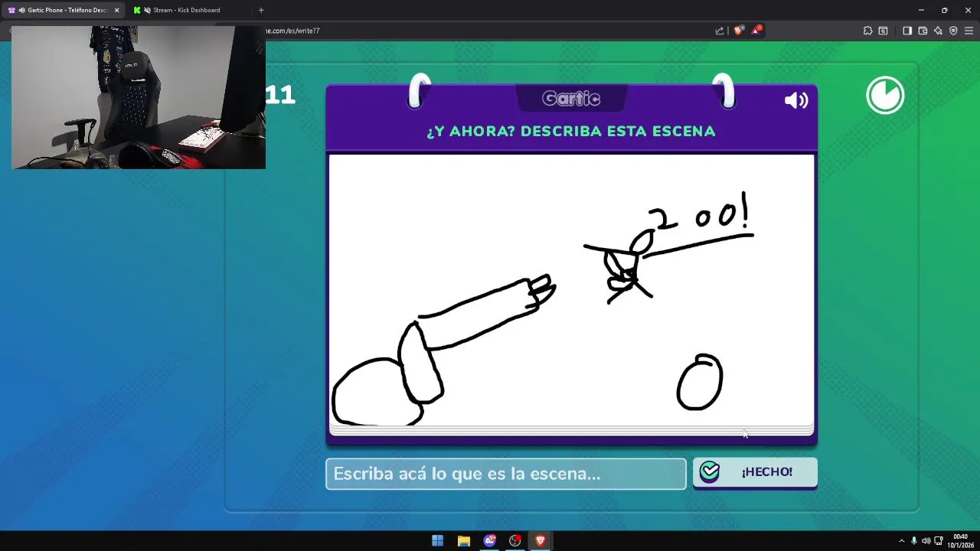Click the tab search icon in toolbar
The image size is (980, 551).
point(883,31)
